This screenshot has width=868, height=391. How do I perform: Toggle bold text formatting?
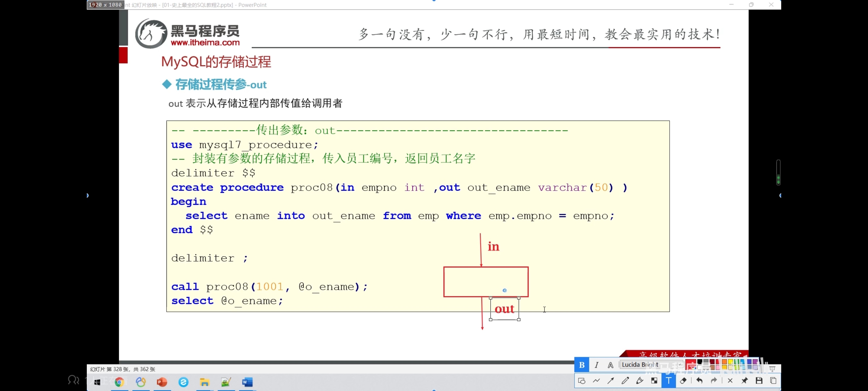click(582, 365)
